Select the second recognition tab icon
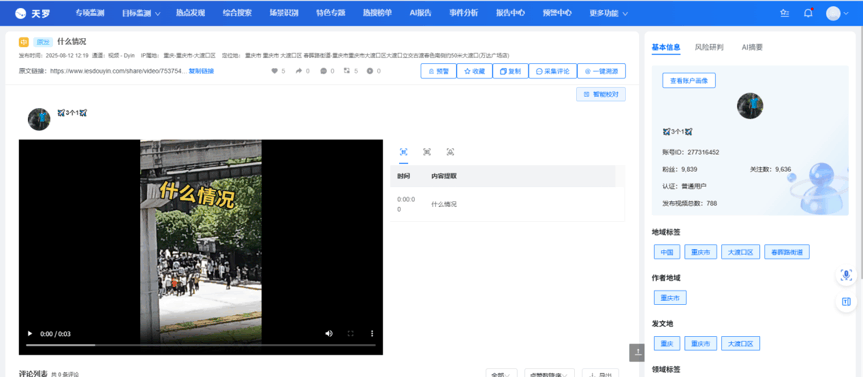Image resolution: width=863 pixels, height=377 pixels. click(427, 152)
